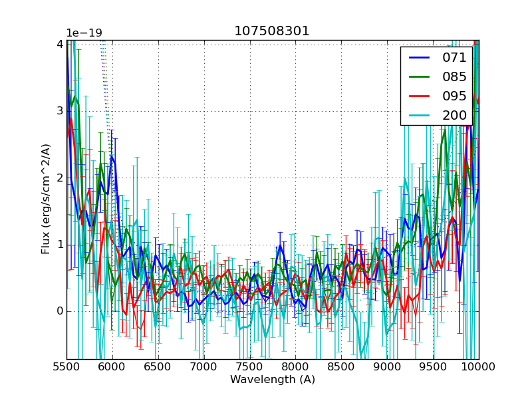The image size is (532, 399).
Task: Select the 095 legend label
Action: coord(454,96)
